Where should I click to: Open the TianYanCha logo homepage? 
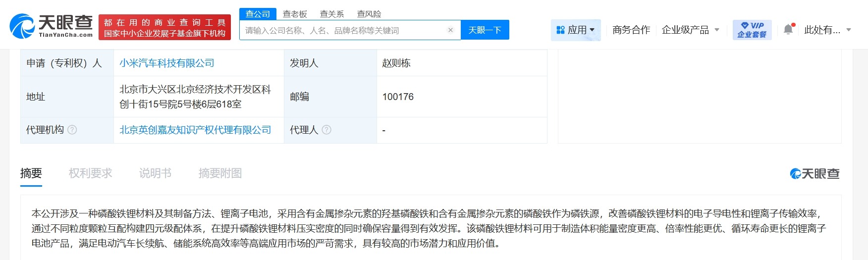pos(51,26)
